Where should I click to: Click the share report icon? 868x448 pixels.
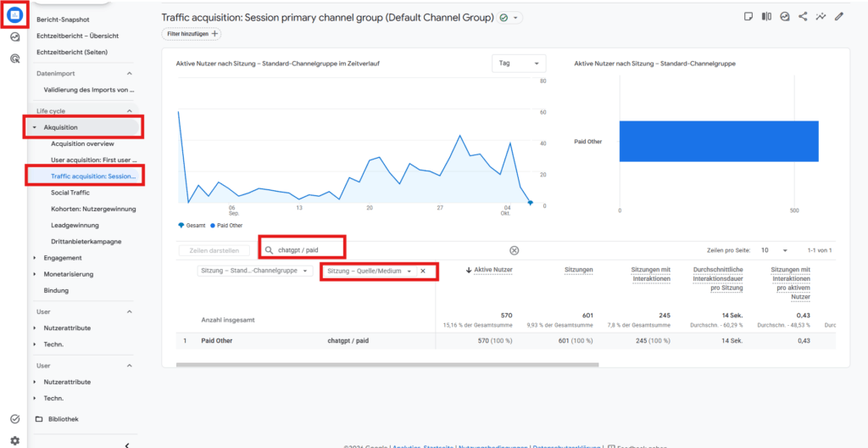pyautogui.click(x=803, y=17)
